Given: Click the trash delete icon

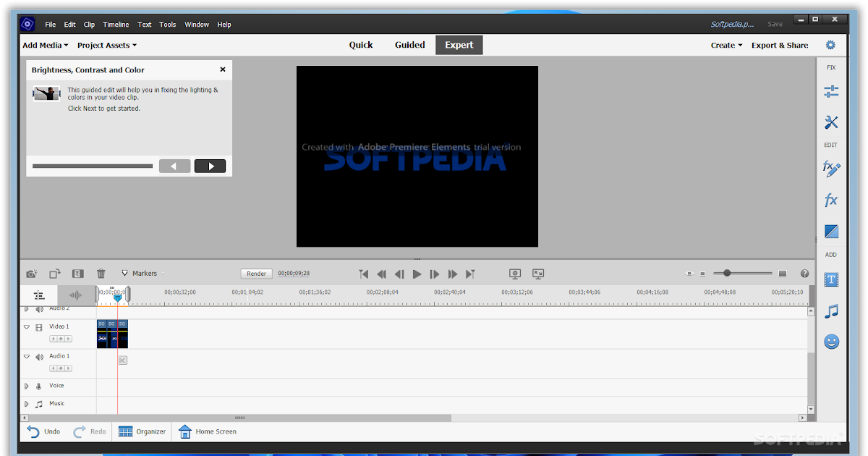Looking at the screenshot, I should pyautogui.click(x=101, y=274).
